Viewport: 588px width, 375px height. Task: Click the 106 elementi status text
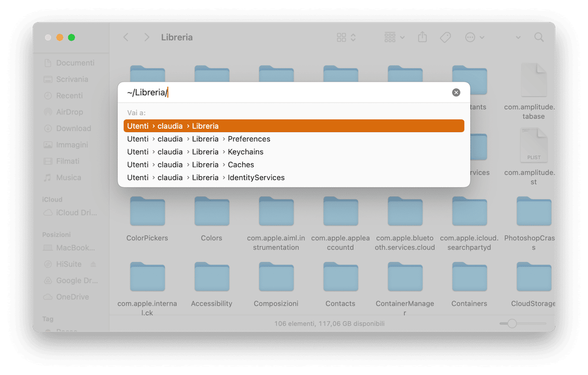pyautogui.click(x=329, y=323)
